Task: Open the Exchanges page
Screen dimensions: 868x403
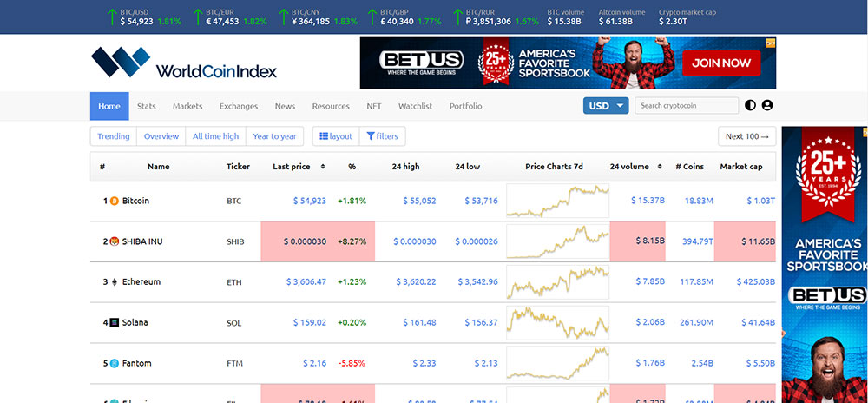Action: click(239, 106)
